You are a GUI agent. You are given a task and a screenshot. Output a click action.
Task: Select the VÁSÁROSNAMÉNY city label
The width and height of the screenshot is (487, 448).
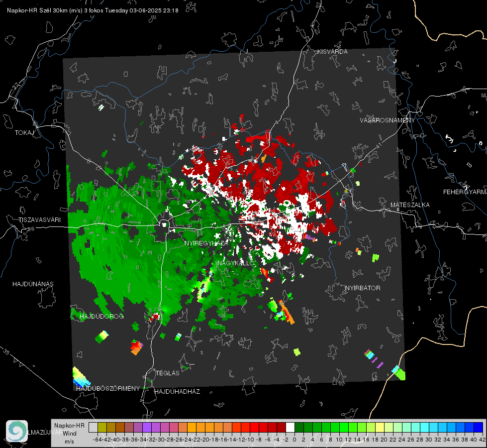click(388, 120)
